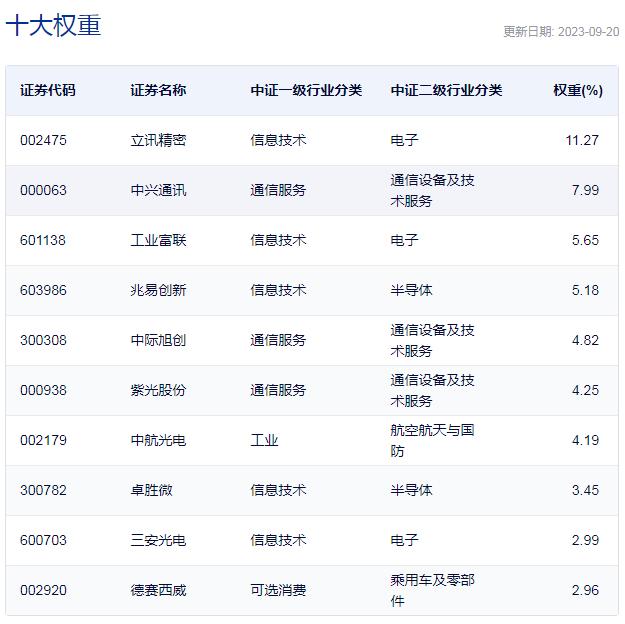Viewport: 625px width, 624px height.
Task: Select security name 德赛西威
Action: click(x=158, y=591)
